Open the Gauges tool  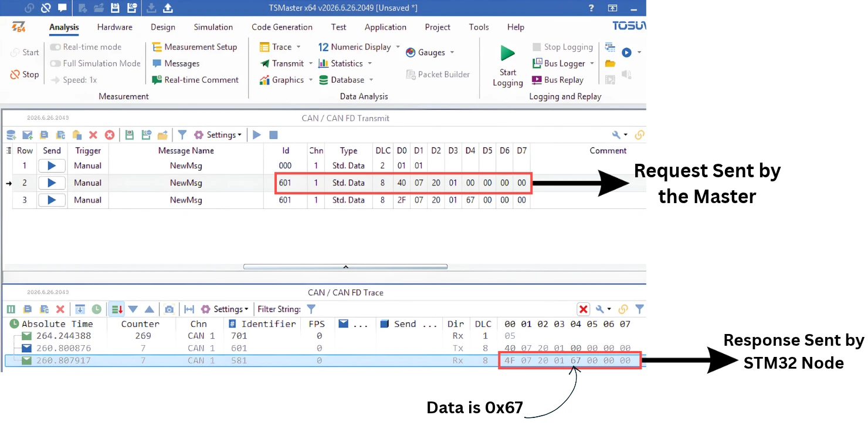point(430,52)
